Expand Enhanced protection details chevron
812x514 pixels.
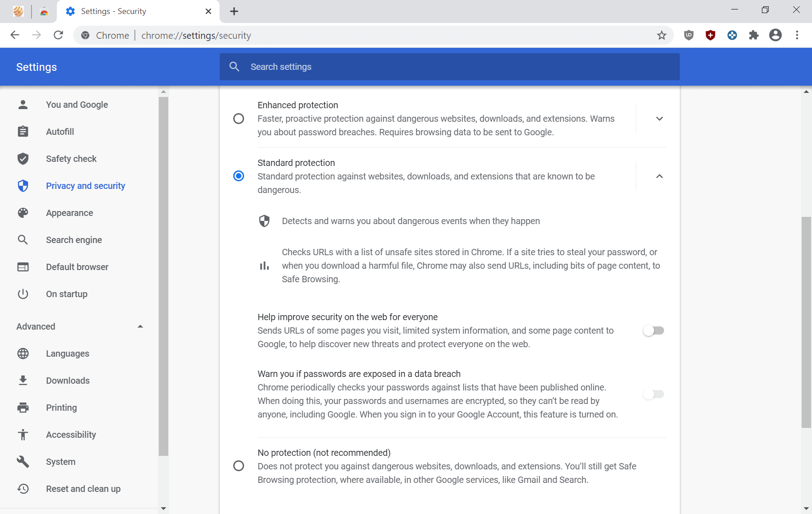coord(659,119)
